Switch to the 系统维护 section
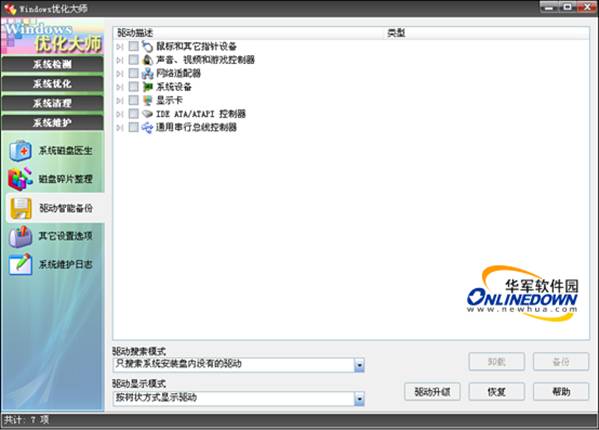 [52, 123]
